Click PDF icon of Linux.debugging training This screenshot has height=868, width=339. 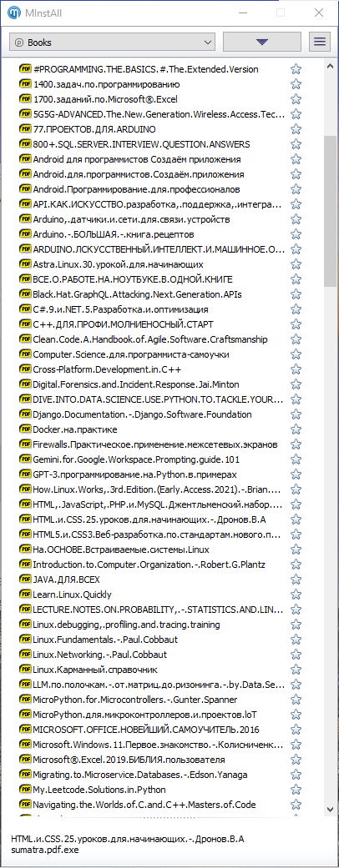25,624
